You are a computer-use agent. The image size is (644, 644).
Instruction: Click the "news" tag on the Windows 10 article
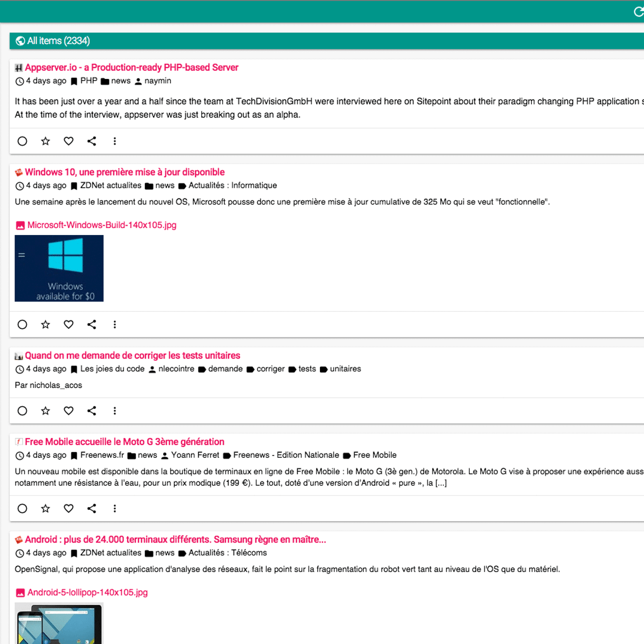click(x=165, y=185)
